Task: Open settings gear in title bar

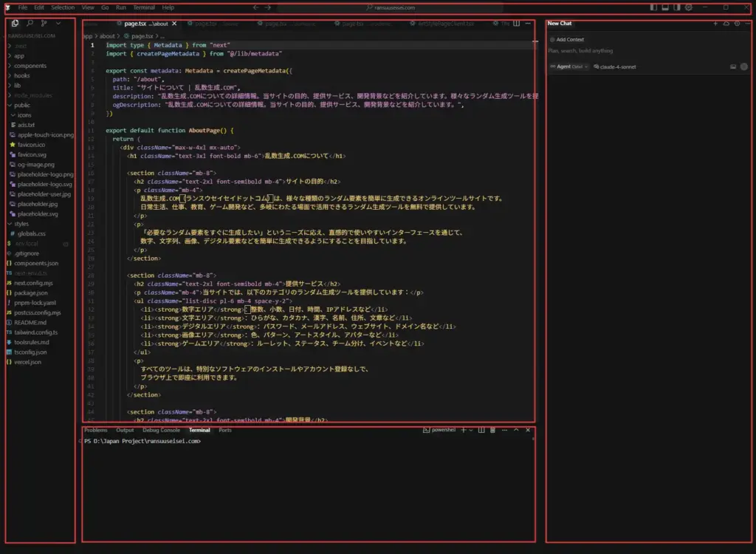Action: [689, 7]
